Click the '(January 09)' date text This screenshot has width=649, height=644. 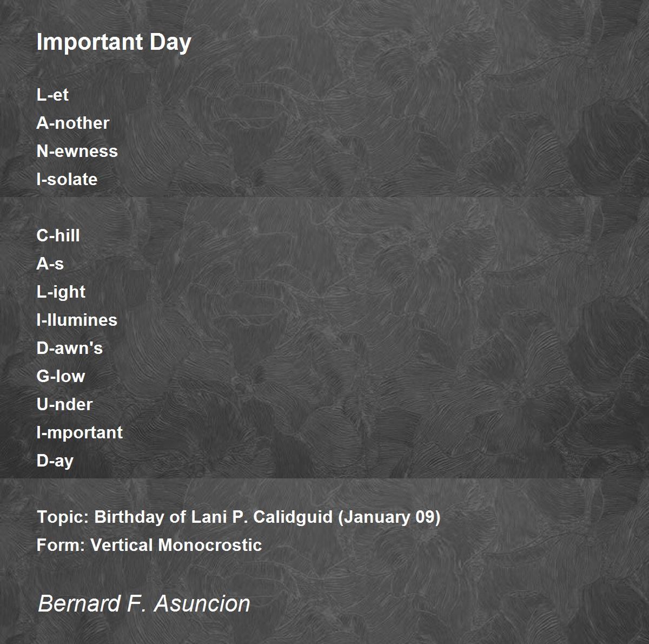(389, 517)
